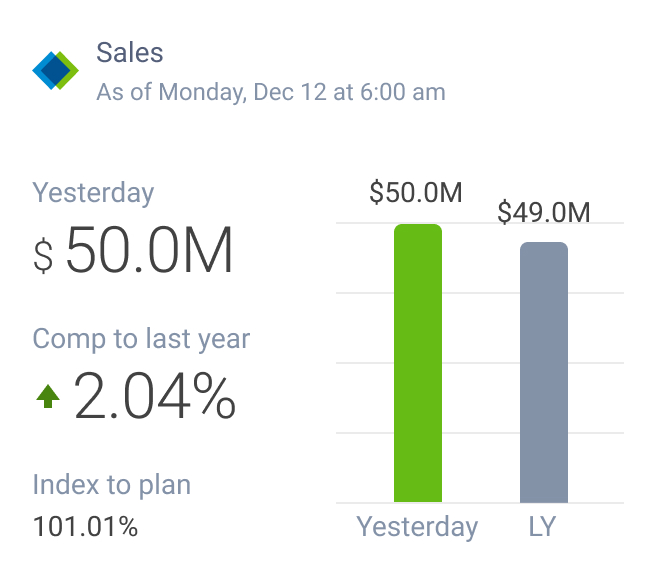Select the gray LY bar
The image size is (656, 580).
(544, 372)
